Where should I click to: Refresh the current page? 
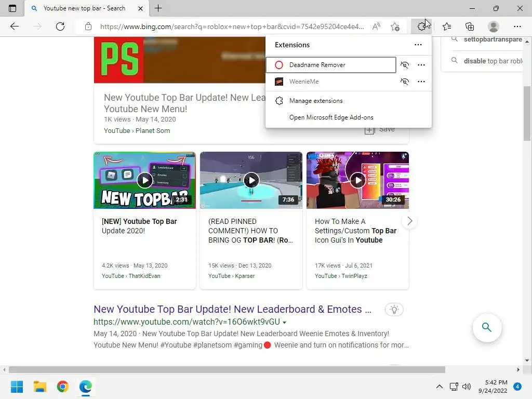point(60,26)
